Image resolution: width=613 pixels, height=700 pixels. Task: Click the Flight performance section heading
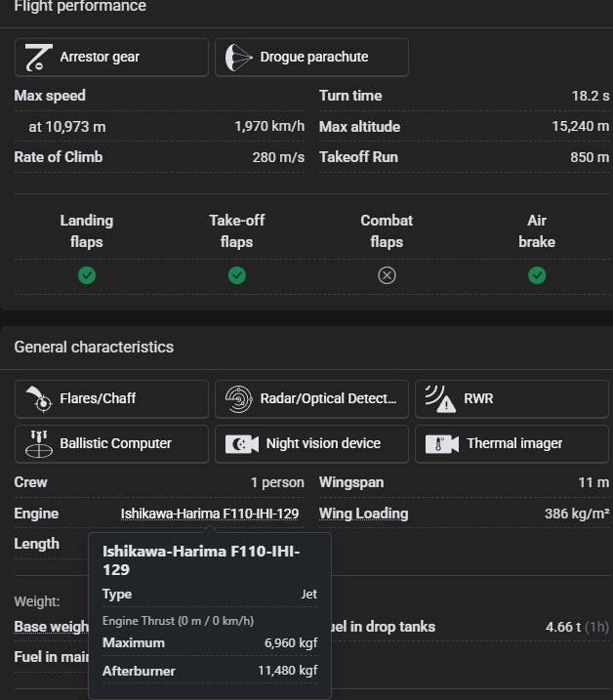80,7
